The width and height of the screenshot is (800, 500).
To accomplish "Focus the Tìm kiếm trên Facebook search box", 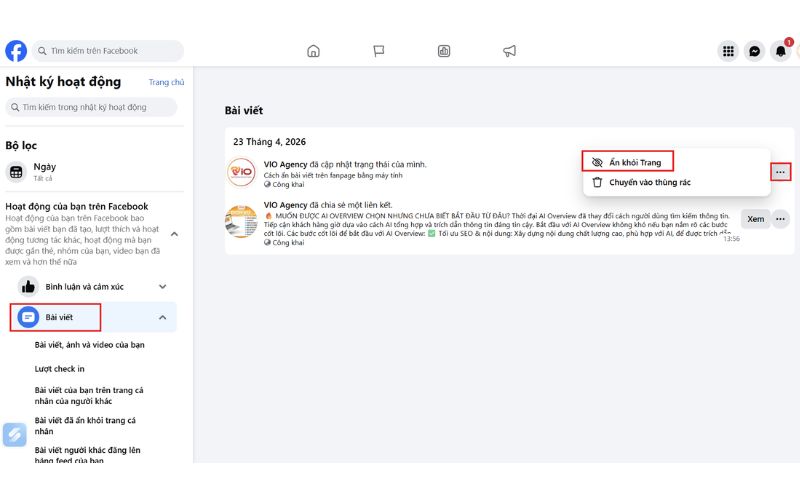I will [x=108, y=51].
